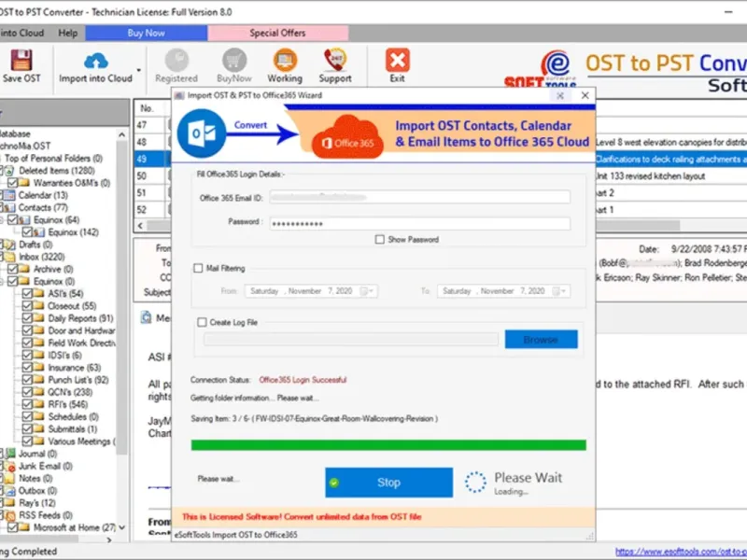Click the No. column header

[148, 108]
